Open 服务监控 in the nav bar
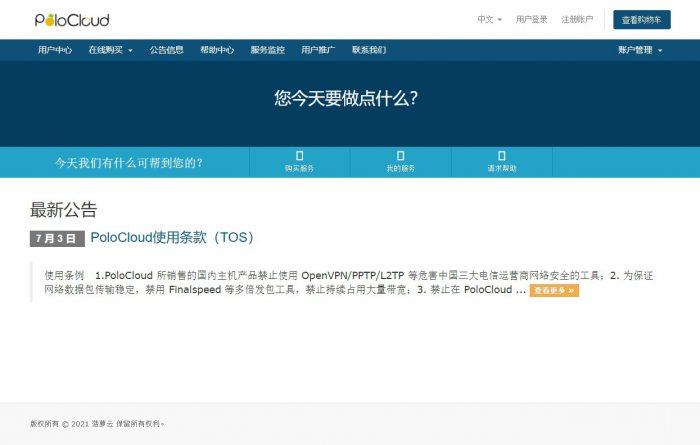This screenshot has height=445, width=700. pos(267,50)
